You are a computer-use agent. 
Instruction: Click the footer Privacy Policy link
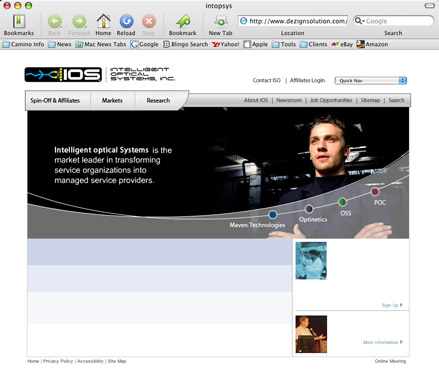(x=58, y=361)
